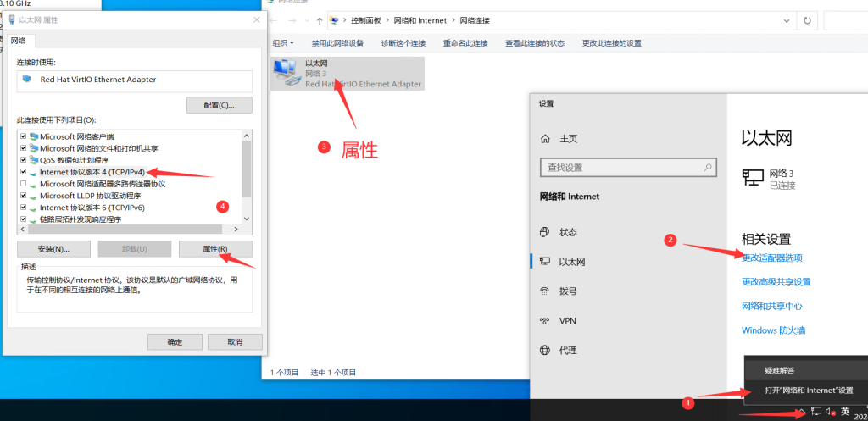Screen dimensions: 868x421
Task: Click 取消 in 以太网 属性 dialog
Action: click(x=235, y=342)
